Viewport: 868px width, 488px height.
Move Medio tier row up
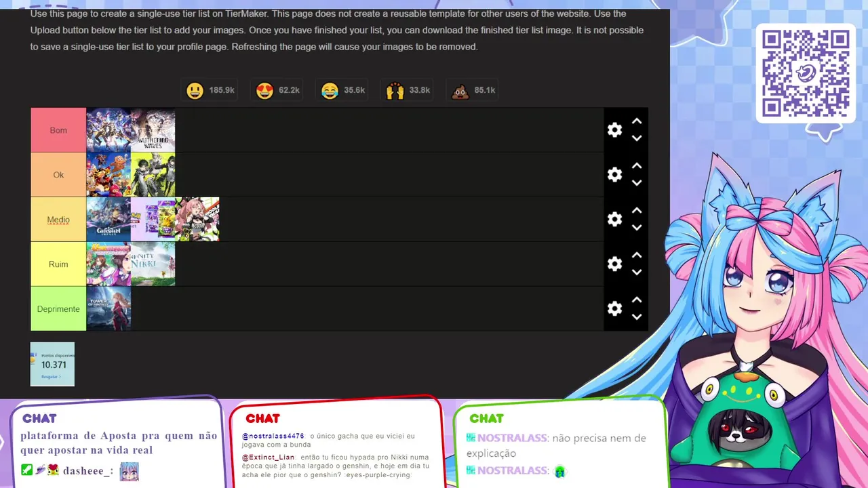(x=637, y=211)
